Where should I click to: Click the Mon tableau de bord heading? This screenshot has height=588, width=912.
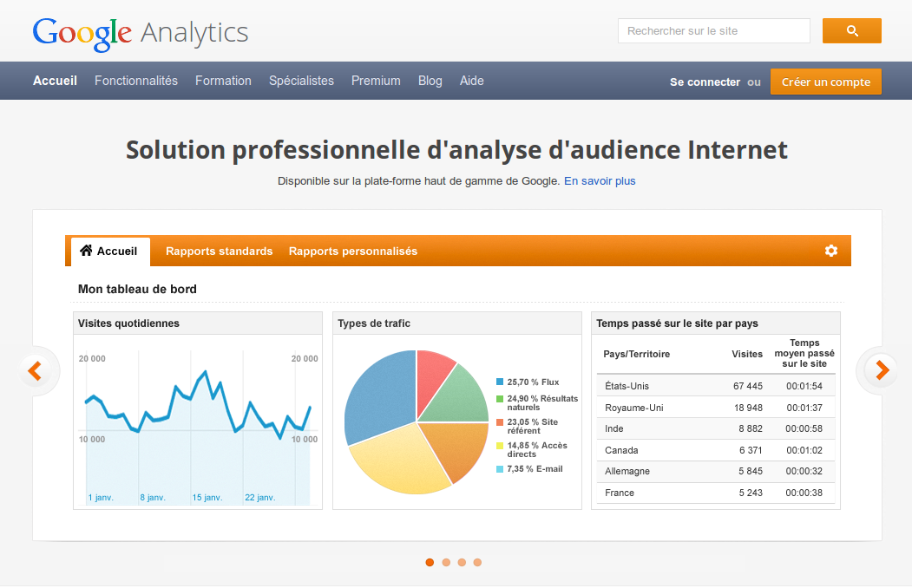[x=137, y=289]
